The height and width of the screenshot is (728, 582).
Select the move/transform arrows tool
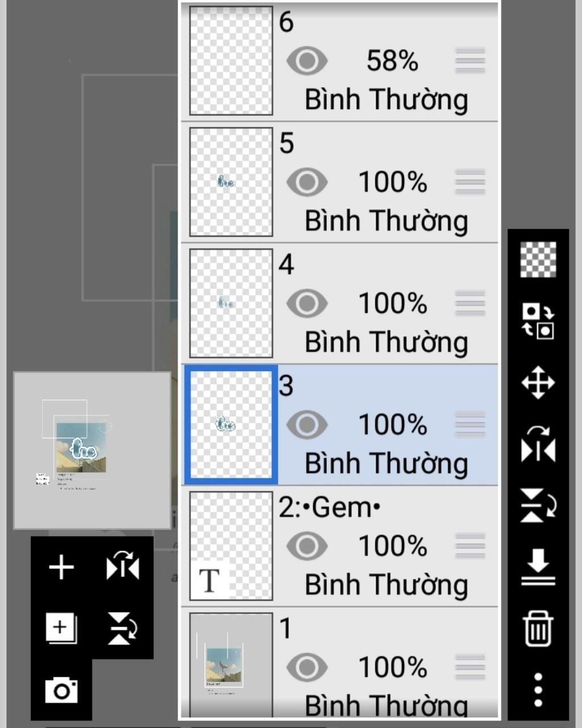pyautogui.click(x=538, y=382)
